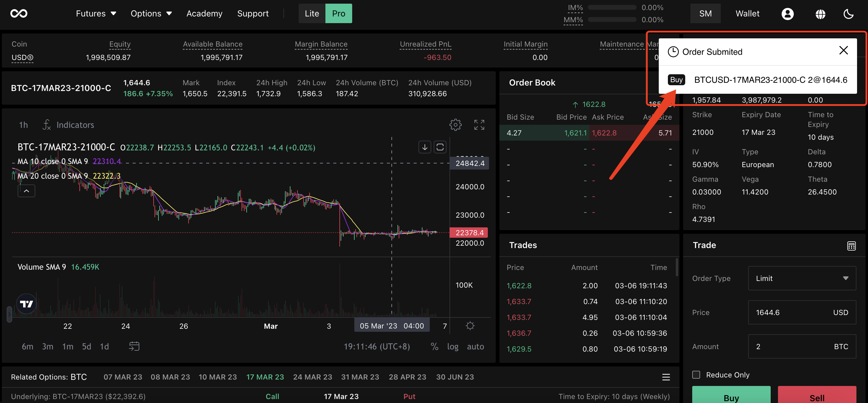Go to Support page
868x403 pixels.
pos(253,13)
